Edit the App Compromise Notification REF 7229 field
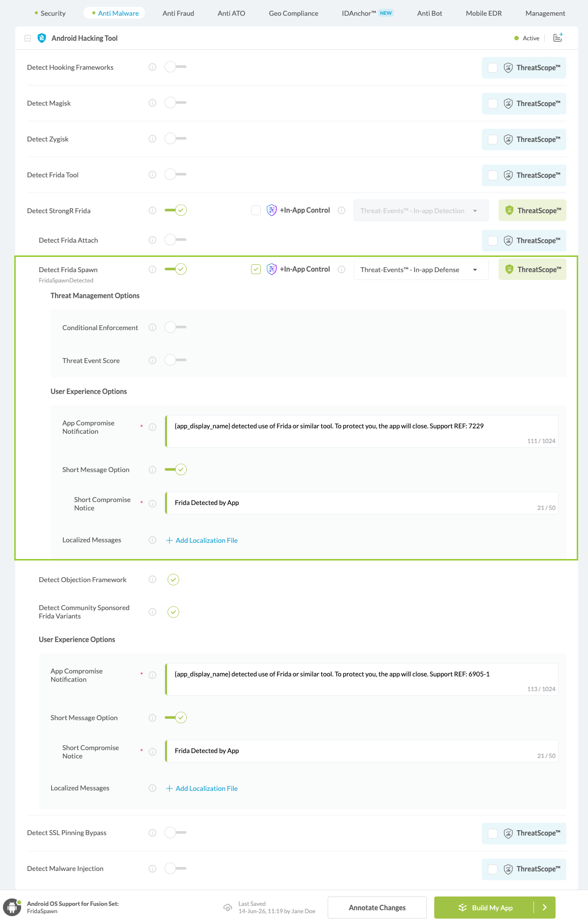The image size is (588, 924). 362,431
